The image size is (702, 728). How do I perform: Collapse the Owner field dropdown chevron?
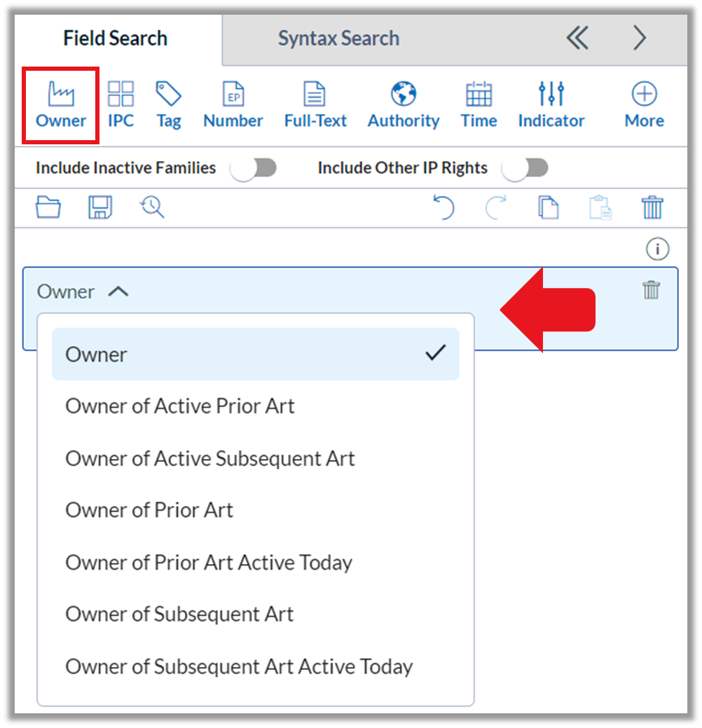pyautogui.click(x=118, y=291)
